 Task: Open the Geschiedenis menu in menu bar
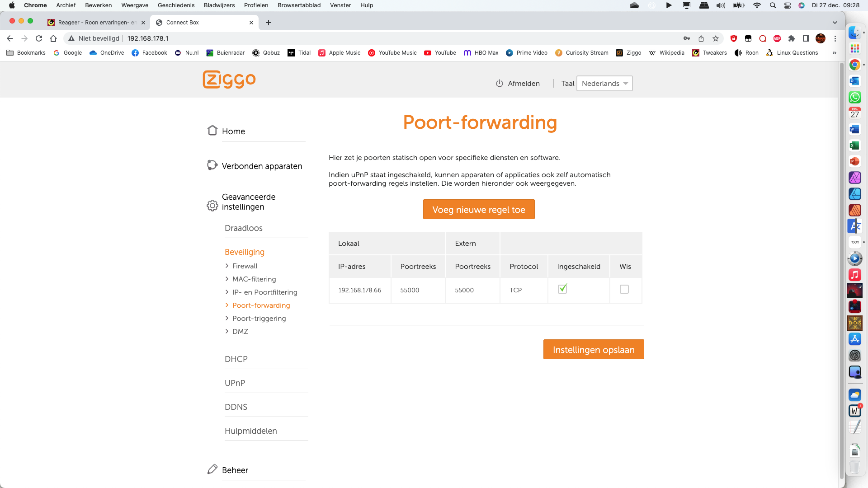click(176, 5)
